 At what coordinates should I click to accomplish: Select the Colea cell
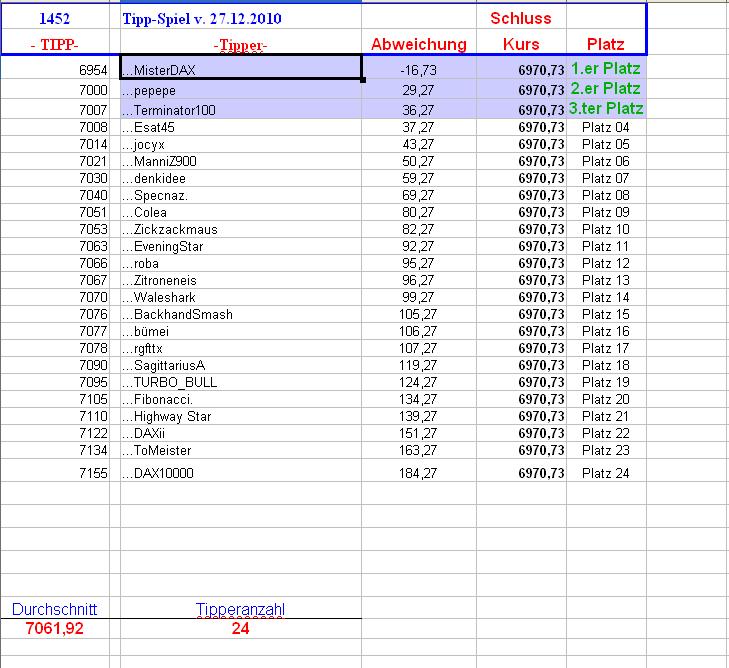pos(241,212)
